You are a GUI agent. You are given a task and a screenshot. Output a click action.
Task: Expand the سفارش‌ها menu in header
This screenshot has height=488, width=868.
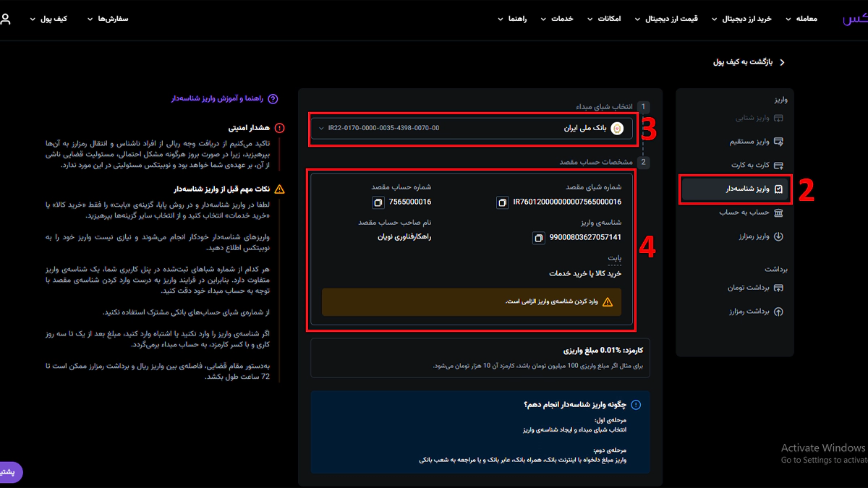click(108, 19)
